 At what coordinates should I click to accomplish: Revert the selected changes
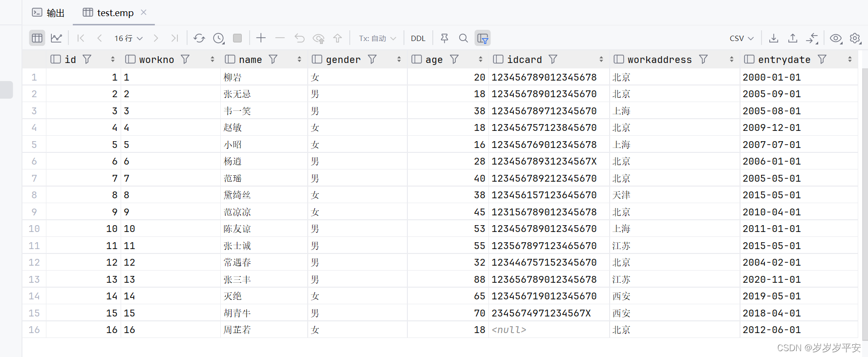pyautogui.click(x=299, y=38)
